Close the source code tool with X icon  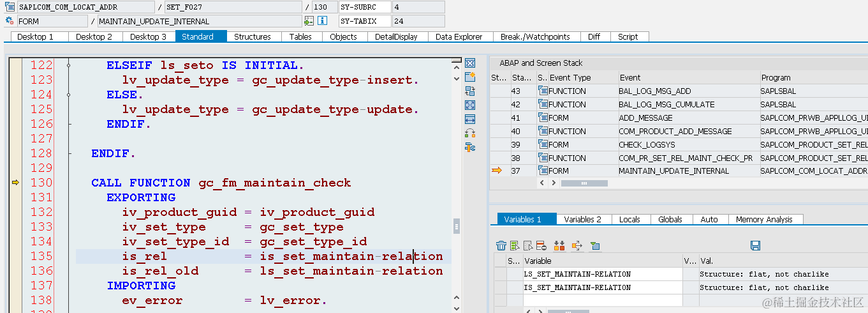tap(470, 63)
